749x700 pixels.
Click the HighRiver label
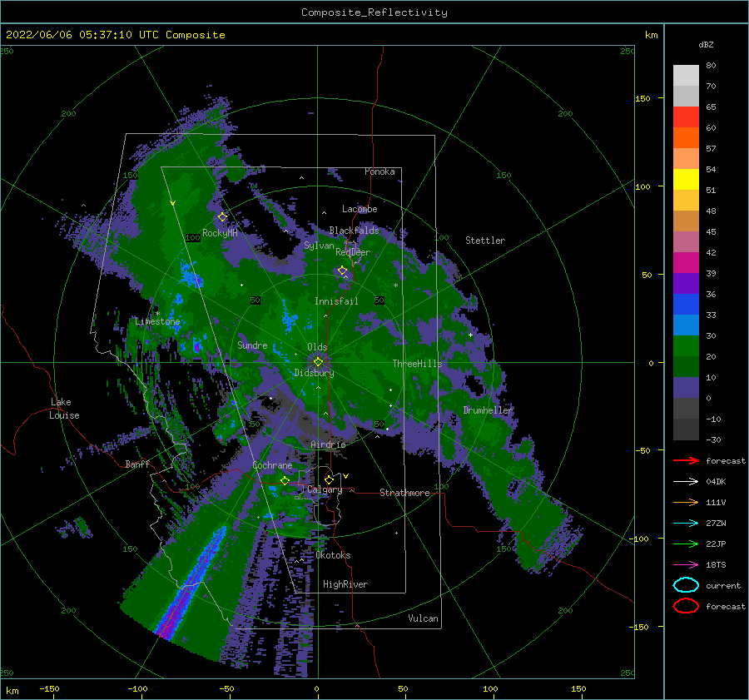pyautogui.click(x=345, y=584)
